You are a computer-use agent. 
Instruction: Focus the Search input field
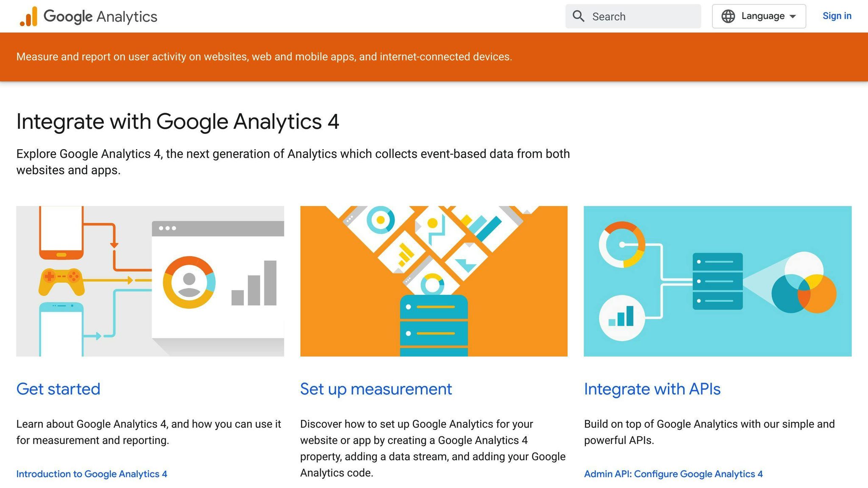point(633,17)
